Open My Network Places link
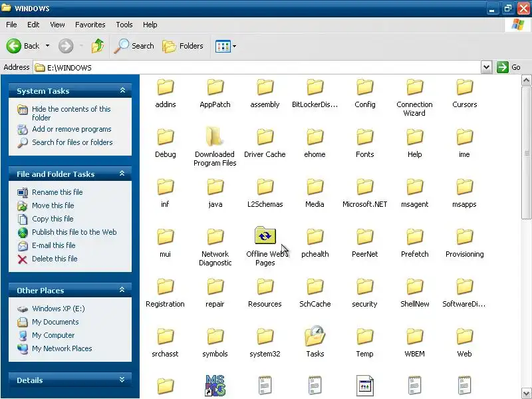The image size is (532, 399). (62, 348)
